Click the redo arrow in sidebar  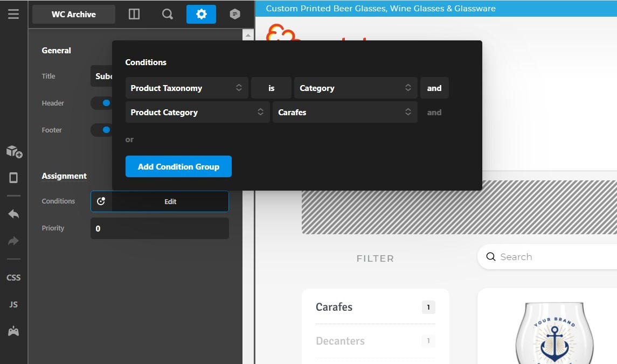pos(13,241)
